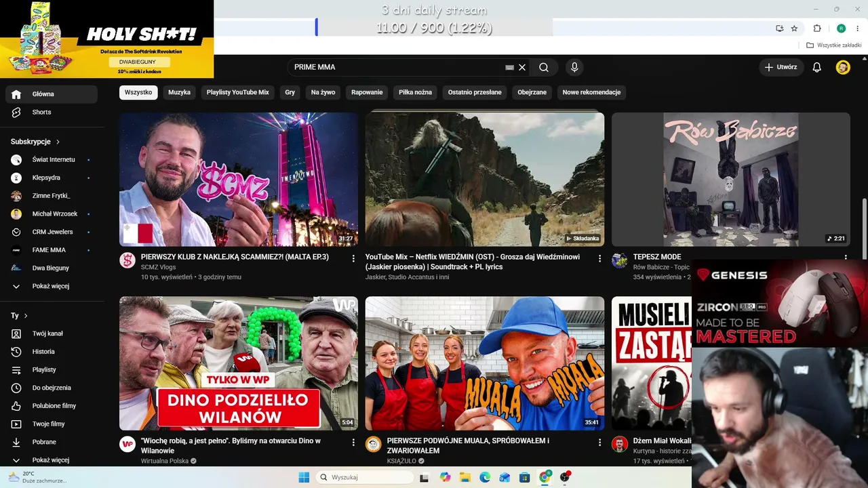Clear the PRIME MMA search text
Screen dimensions: 868x488
point(522,67)
